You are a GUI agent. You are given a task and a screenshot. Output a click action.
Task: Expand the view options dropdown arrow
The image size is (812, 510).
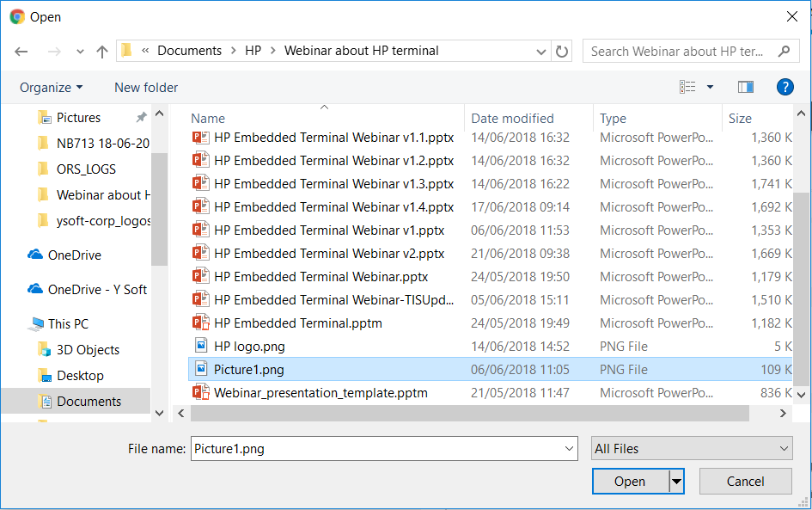(710, 87)
